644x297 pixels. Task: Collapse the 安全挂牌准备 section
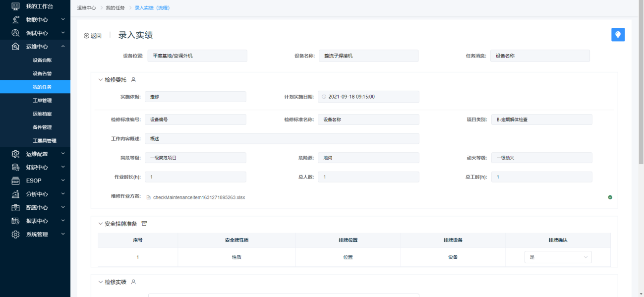coord(101,224)
